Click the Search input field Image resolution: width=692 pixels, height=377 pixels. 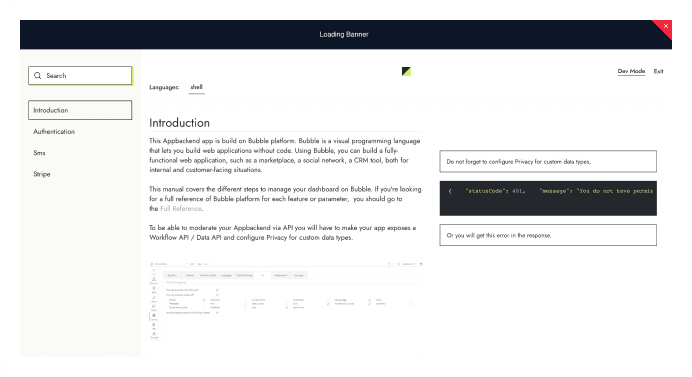coord(80,75)
